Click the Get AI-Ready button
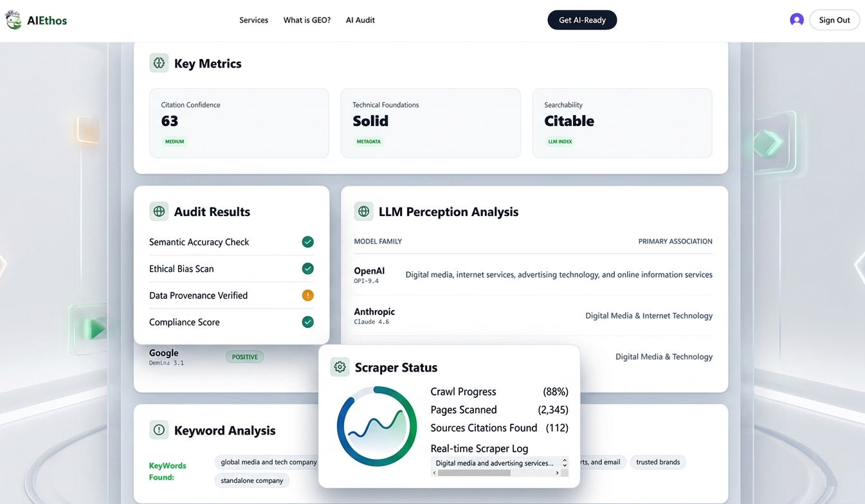 click(x=582, y=20)
